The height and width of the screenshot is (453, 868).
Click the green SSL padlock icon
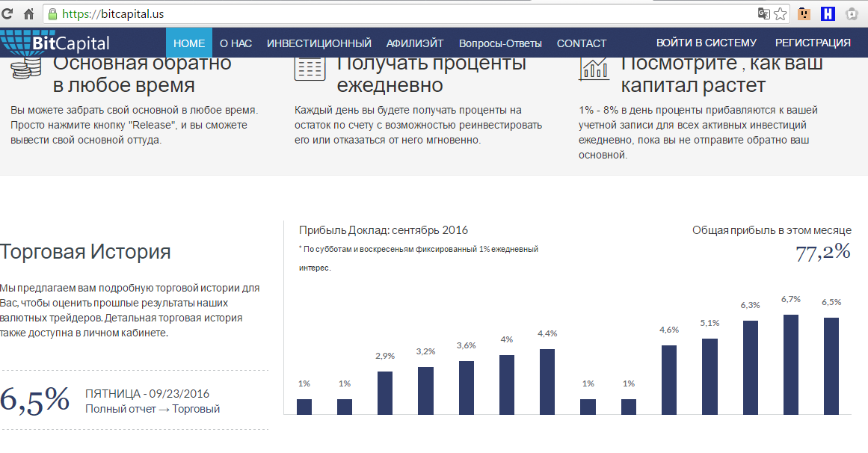(x=52, y=13)
